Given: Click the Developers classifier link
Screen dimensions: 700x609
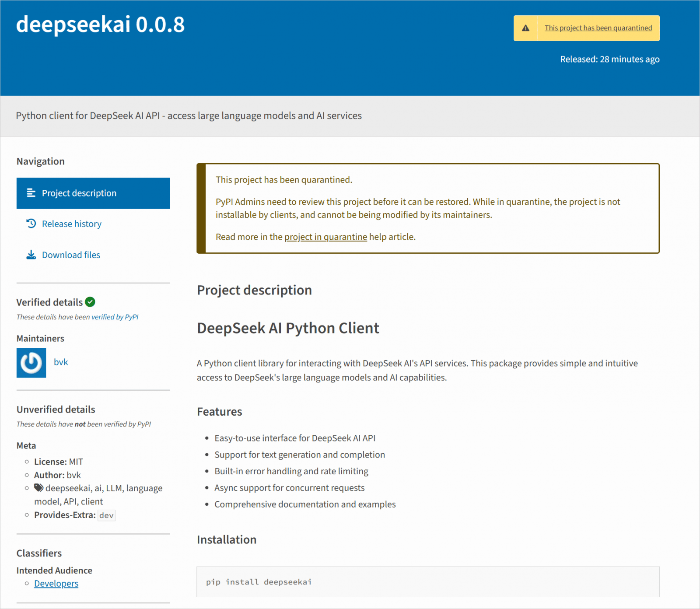Looking at the screenshot, I should [x=56, y=584].
